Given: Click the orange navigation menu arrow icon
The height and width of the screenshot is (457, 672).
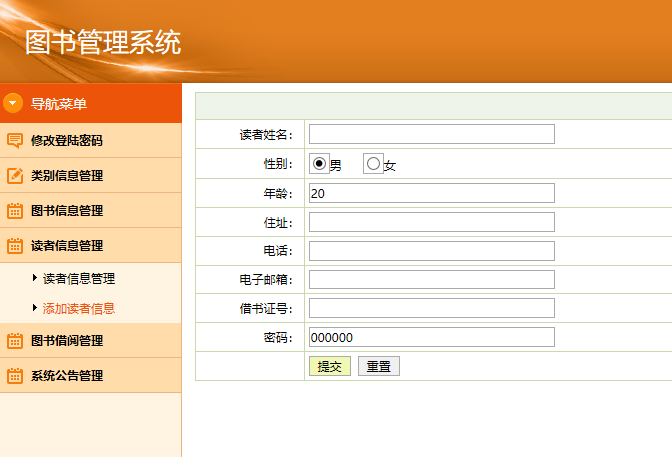Looking at the screenshot, I should click(x=13, y=103).
